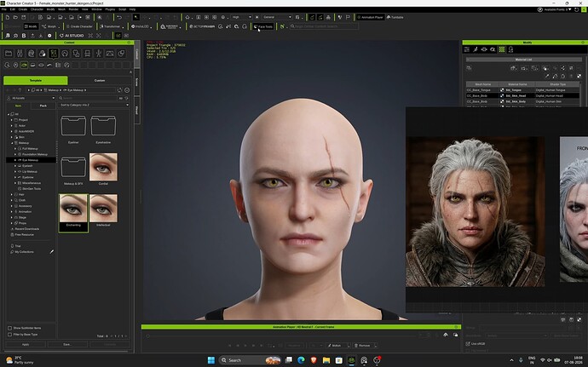This screenshot has width=588, height=367.
Task: Select the Cloth category icon in Content panel
Action: click(76, 54)
